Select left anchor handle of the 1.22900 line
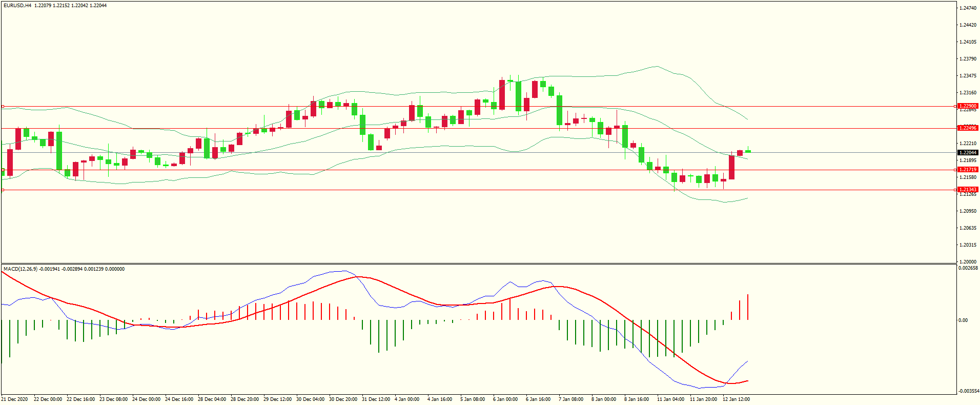Screen dimensions: 980x405 coord(3,107)
